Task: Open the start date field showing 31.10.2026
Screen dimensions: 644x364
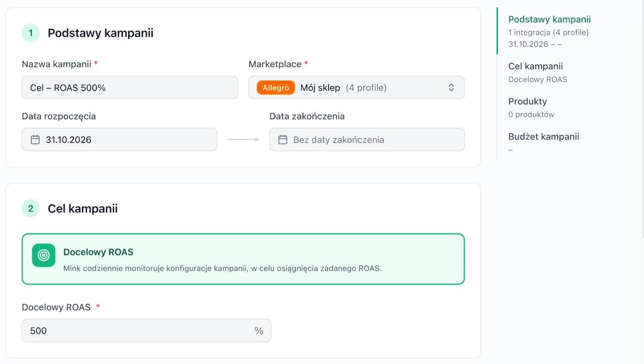Action: point(119,140)
